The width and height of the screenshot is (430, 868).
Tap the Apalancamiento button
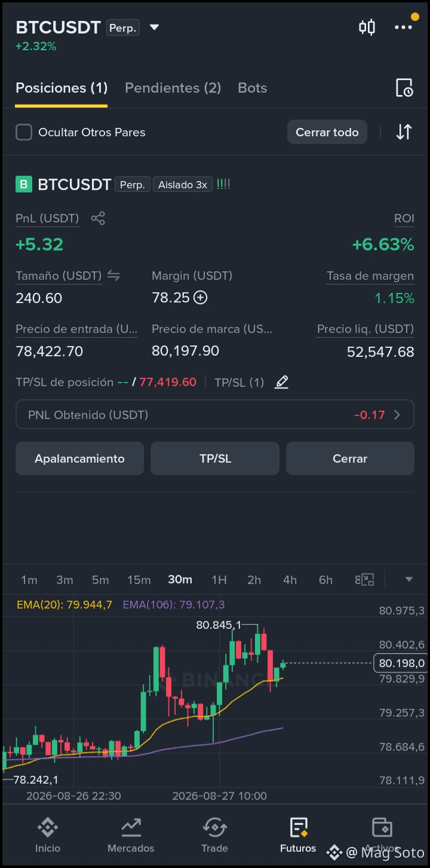79,459
